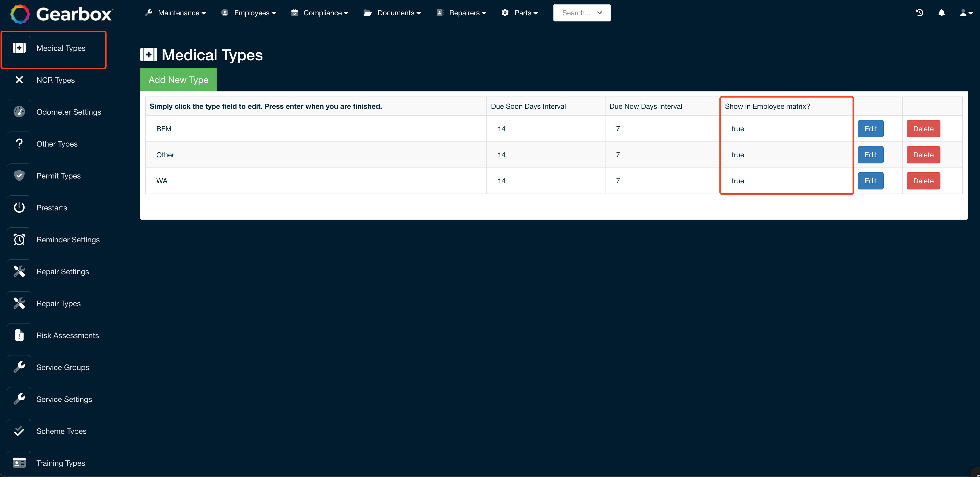Click the Add New Type button
Viewport: 980px width, 477px height.
(x=178, y=79)
